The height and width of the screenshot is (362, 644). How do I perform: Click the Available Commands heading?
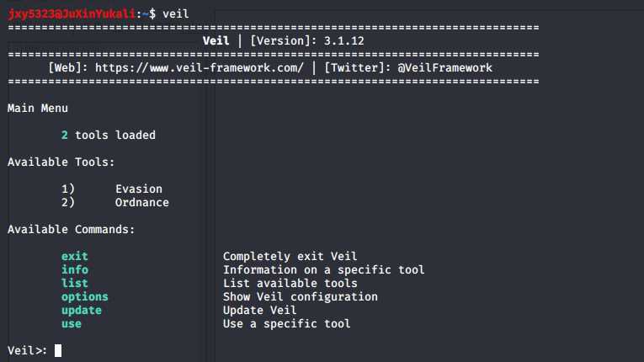point(71,229)
